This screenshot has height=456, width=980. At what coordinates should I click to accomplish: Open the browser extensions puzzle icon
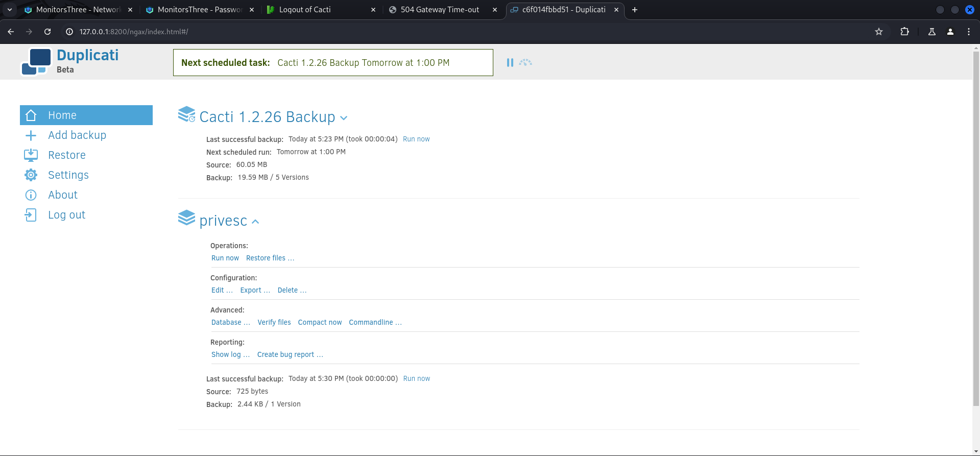[x=904, y=32]
